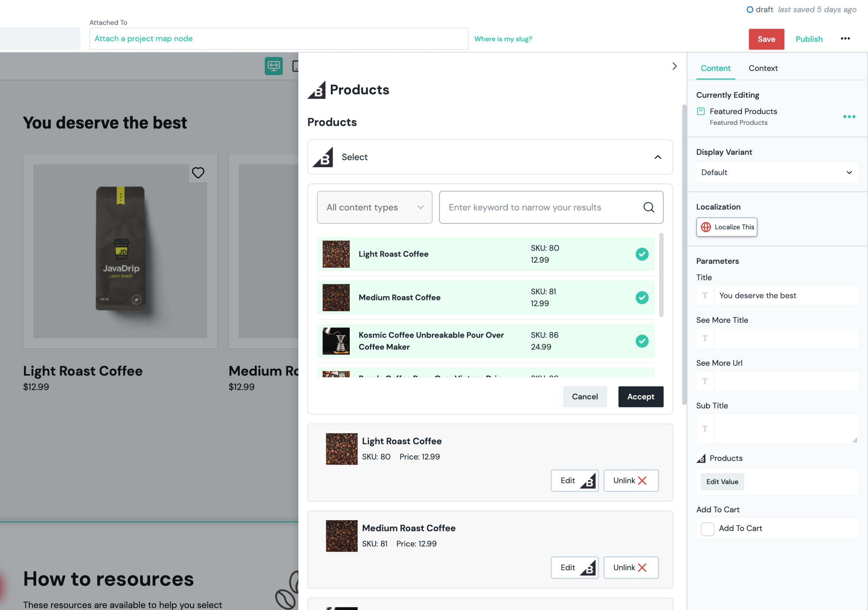Unlink the Light Roast Coffee product
Image resolution: width=868 pixels, height=610 pixels.
[x=631, y=480]
